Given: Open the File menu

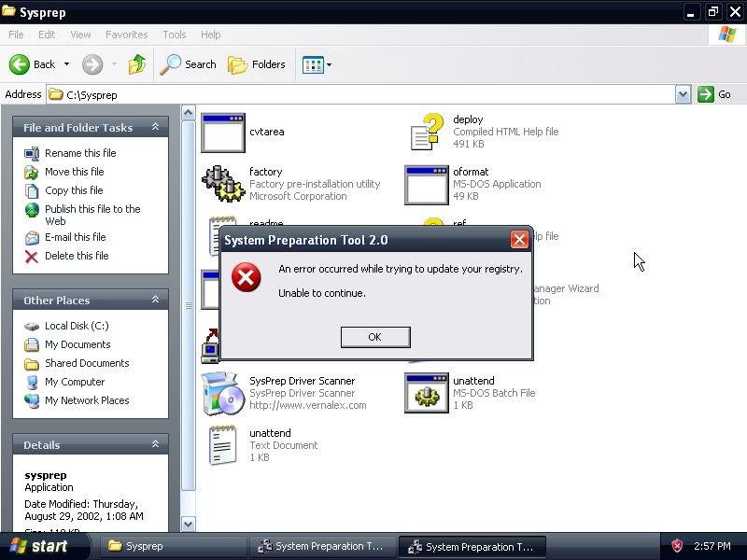Looking at the screenshot, I should click(16, 35).
